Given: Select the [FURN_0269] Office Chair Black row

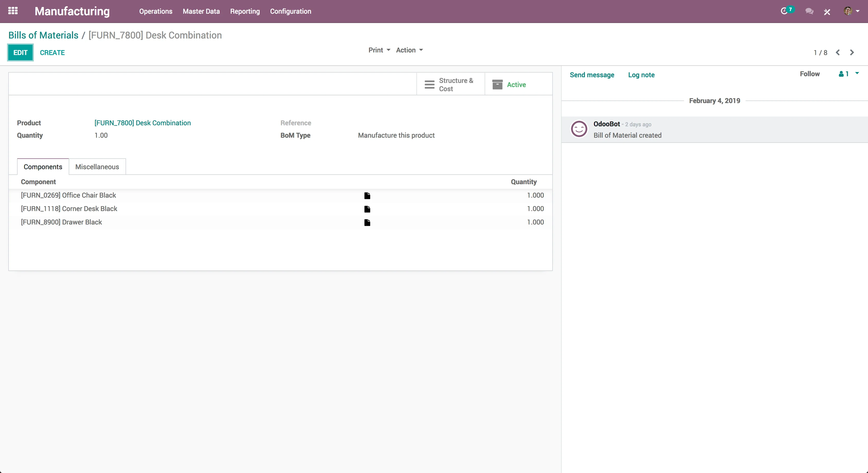Looking at the screenshot, I should click(x=280, y=195).
